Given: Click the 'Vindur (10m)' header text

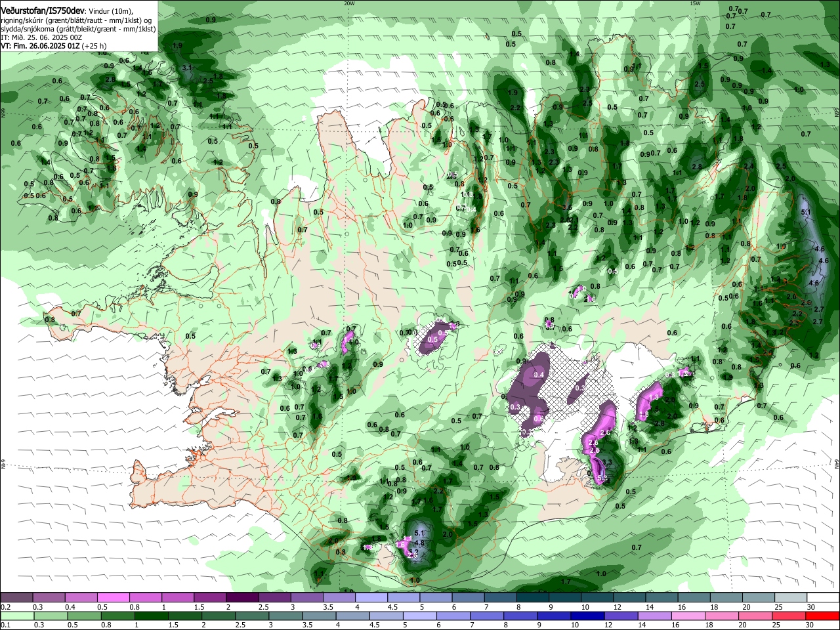Looking at the screenshot, I should (110, 11).
